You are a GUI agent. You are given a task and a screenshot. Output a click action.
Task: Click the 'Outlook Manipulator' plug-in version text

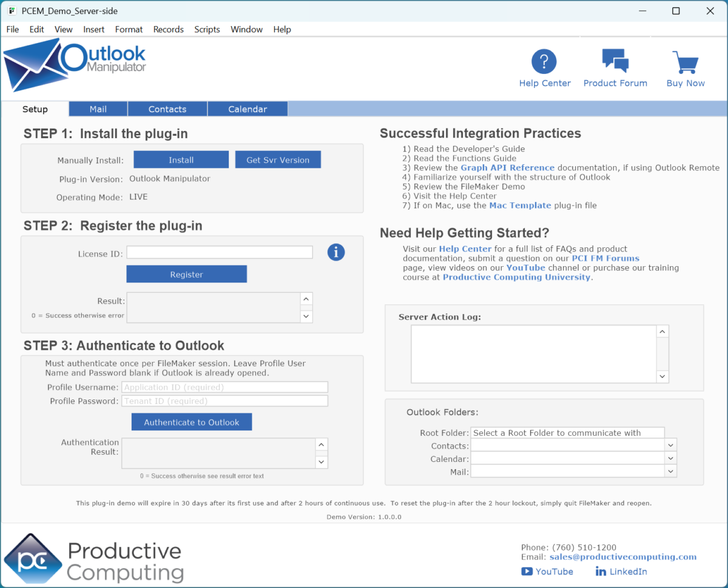point(170,179)
